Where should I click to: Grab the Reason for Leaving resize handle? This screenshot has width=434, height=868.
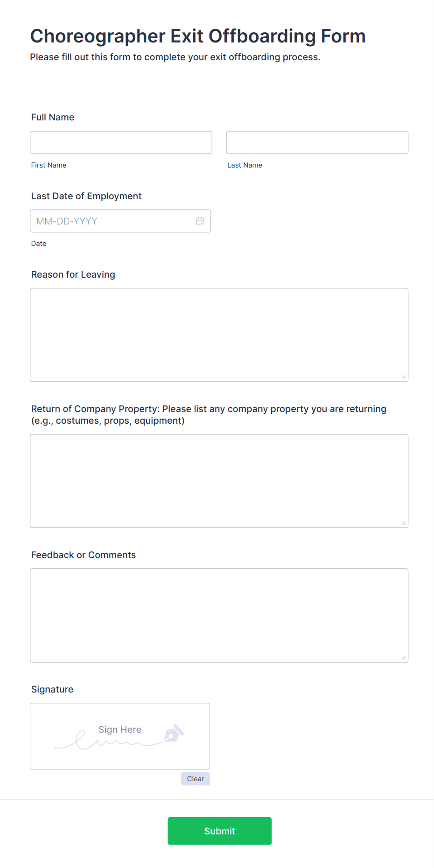coord(404,377)
